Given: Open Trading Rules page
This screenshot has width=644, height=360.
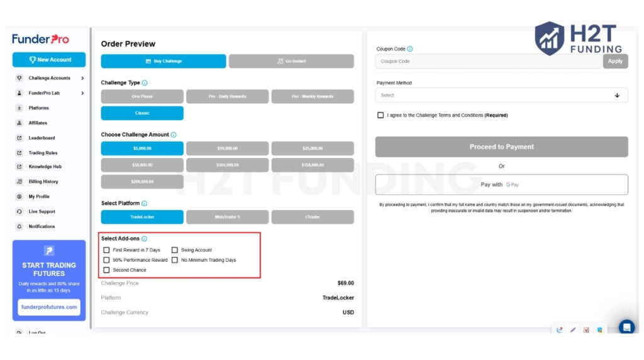Looking at the screenshot, I should (43, 153).
